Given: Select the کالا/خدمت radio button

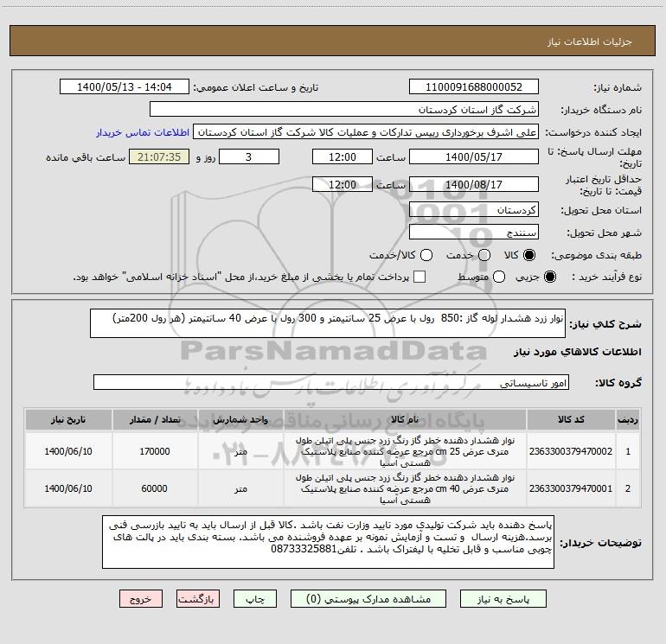Looking at the screenshot, I should (426, 255).
